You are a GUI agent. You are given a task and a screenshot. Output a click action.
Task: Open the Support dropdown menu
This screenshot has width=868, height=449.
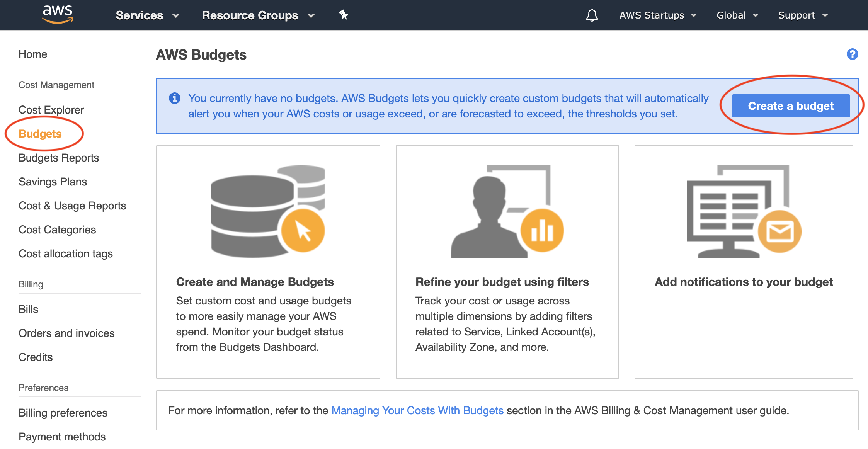click(803, 15)
